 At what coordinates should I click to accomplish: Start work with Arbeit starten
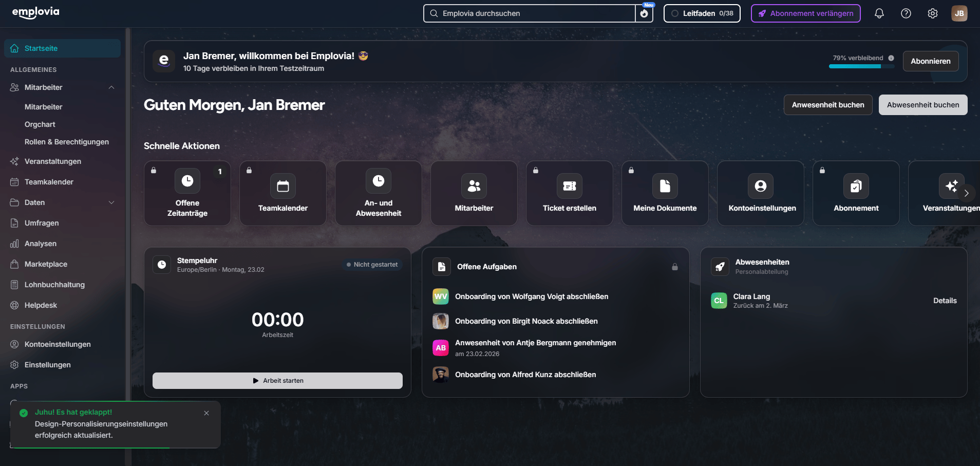pyautogui.click(x=277, y=381)
